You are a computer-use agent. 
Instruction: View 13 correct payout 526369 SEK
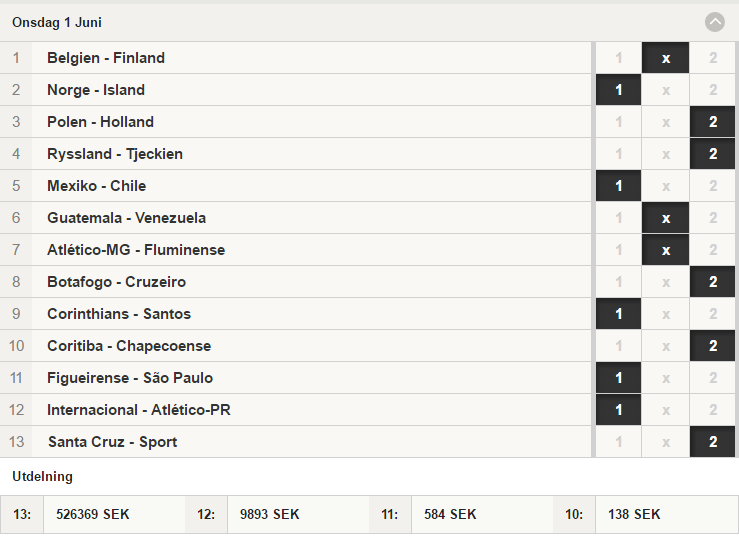pos(92,514)
